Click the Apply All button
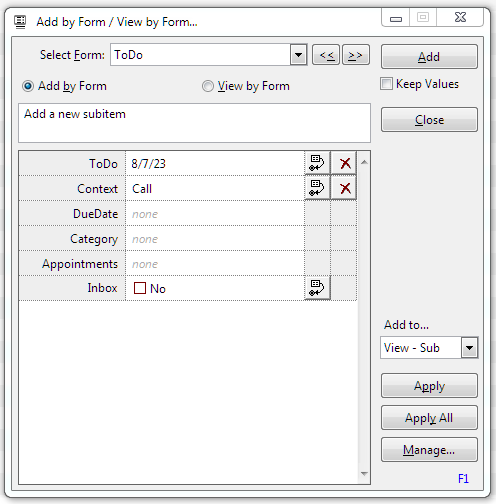 coord(429,418)
